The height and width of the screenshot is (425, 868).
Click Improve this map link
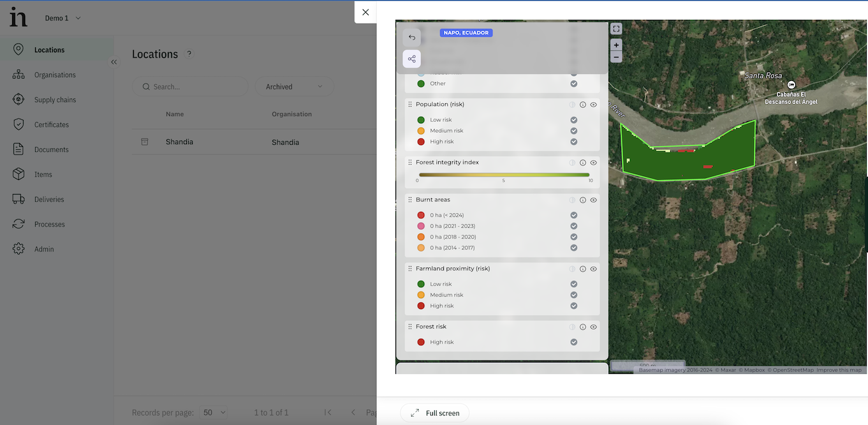click(839, 370)
